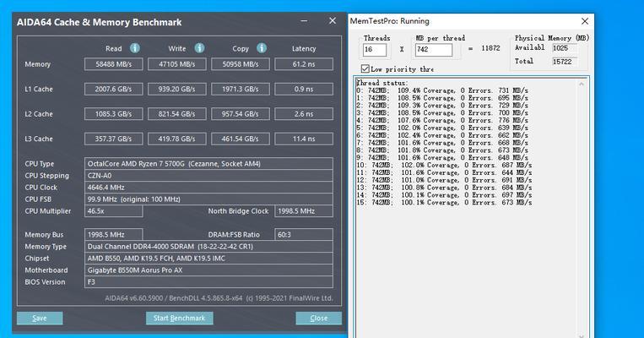Click thread 8 status row with 101.8% coverage
The height and width of the screenshot is (338, 644).
click(442, 150)
